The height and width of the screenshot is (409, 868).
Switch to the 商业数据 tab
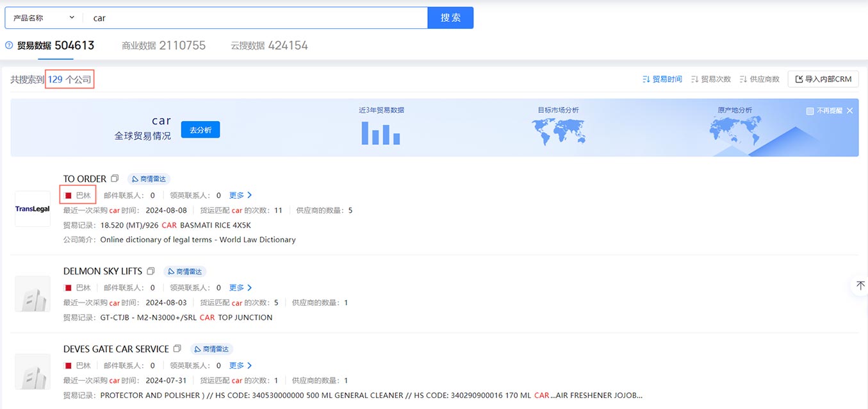(164, 46)
